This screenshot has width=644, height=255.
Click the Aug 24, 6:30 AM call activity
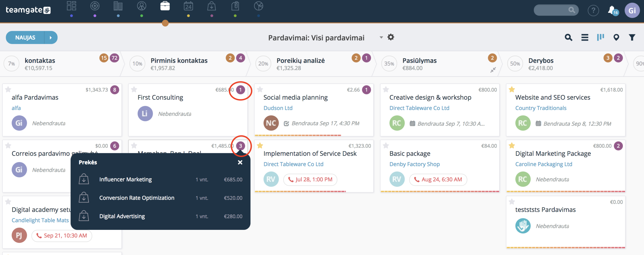click(x=438, y=179)
